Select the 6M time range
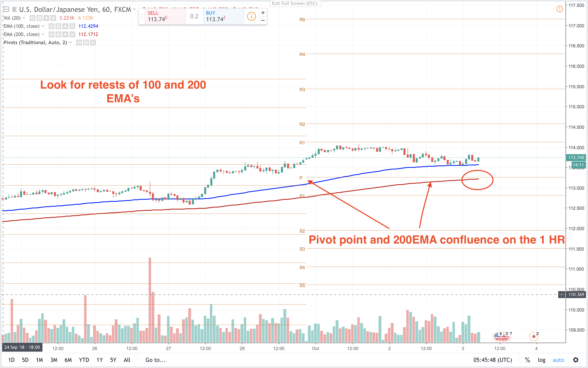This screenshot has height=368, width=588. coord(68,360)
